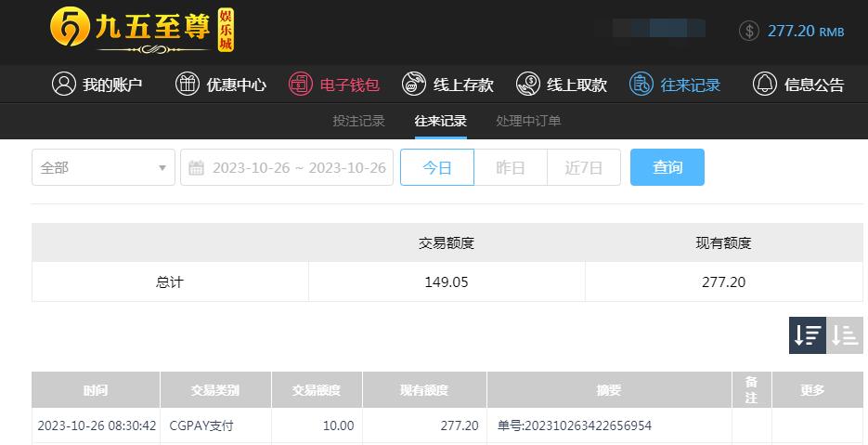
Task: Toggle descending sort order button
Action: point(807,335)
